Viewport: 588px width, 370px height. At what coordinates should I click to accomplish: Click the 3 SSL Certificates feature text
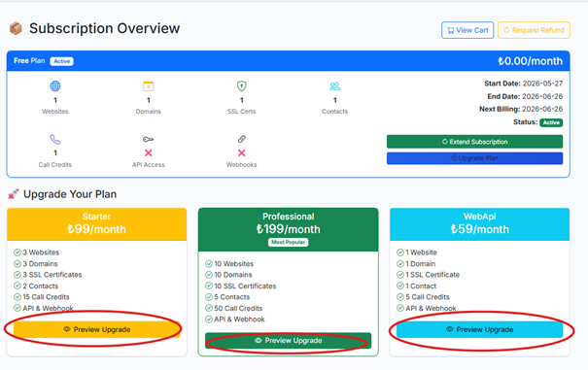[52, 275]
